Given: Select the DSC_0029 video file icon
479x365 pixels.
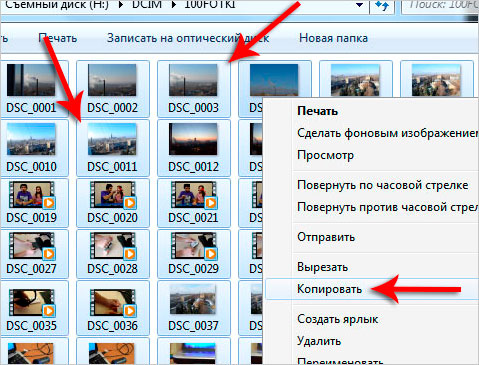Looking at the screenshot, I should pos(194,246).
